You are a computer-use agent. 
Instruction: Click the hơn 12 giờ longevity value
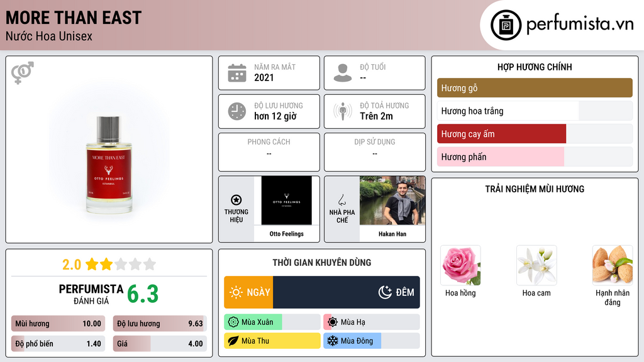point(275,116)
